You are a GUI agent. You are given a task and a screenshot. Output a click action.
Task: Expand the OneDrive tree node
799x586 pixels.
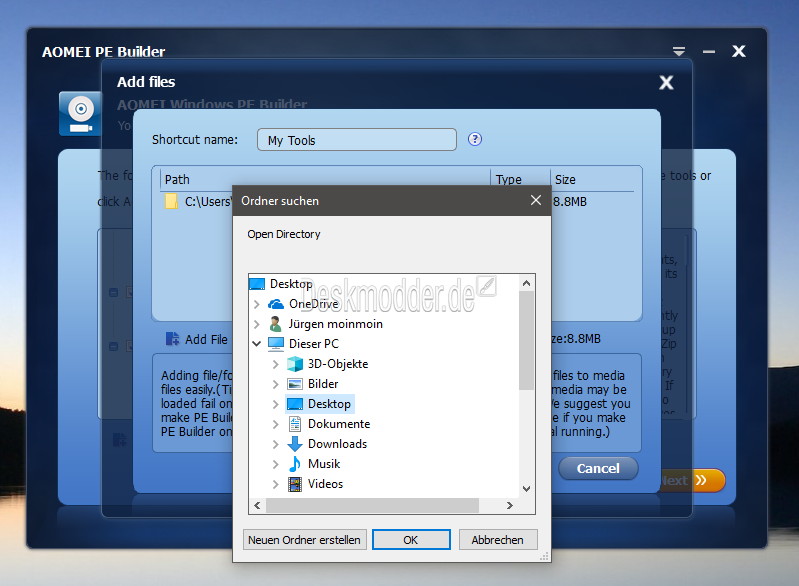[x=257, y=304]
